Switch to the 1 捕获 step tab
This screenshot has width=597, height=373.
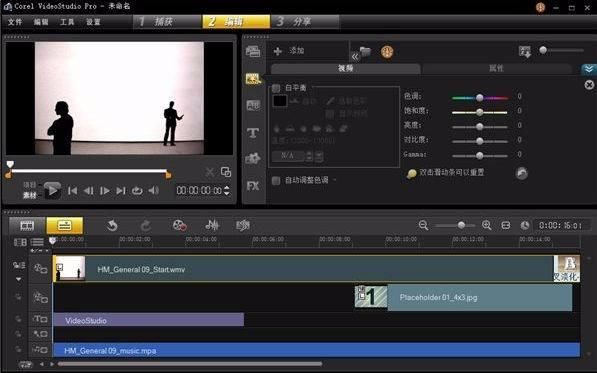click(167, 22)
